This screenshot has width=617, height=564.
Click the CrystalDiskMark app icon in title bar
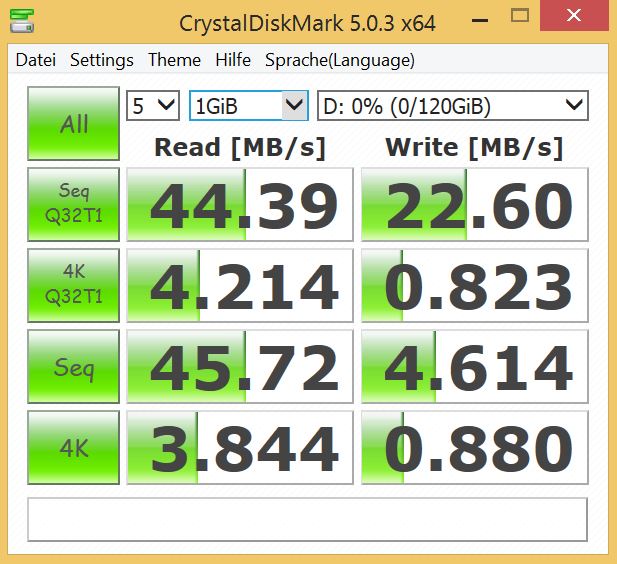[20, 19]
